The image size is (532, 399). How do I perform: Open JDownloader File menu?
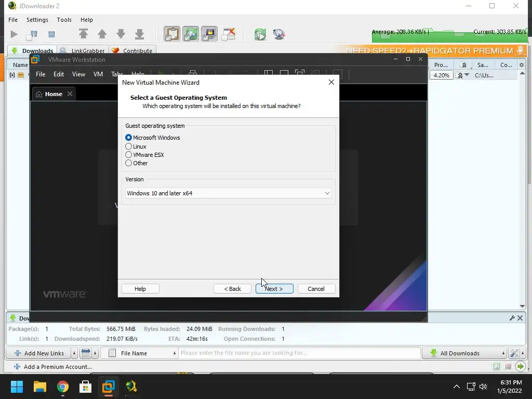(x=13, y=20)
